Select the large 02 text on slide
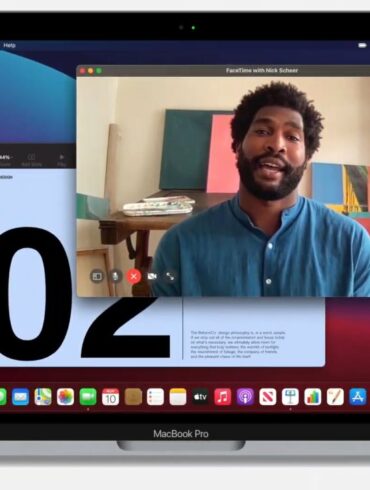The width and height of the screenshot is (370, 490). 85,293
